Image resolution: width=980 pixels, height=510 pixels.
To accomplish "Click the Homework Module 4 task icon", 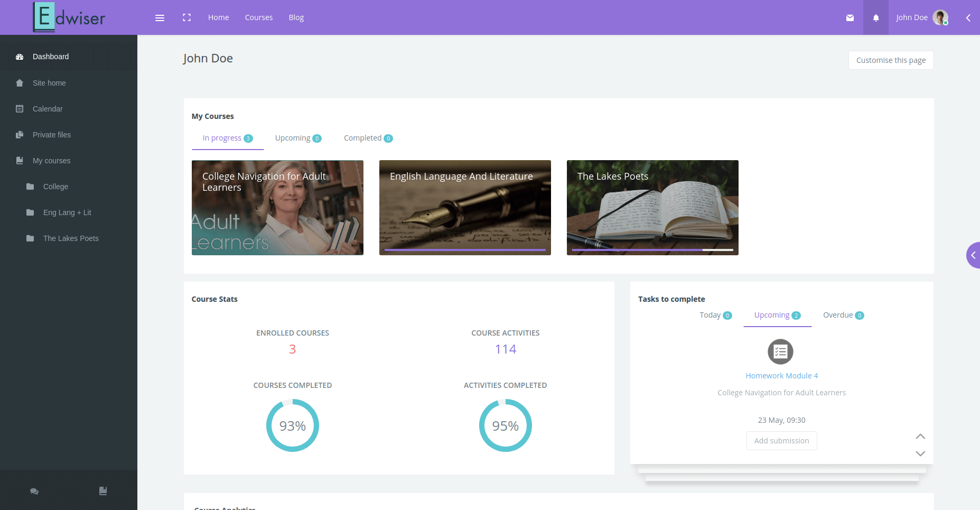I will [x=780, y=351].
